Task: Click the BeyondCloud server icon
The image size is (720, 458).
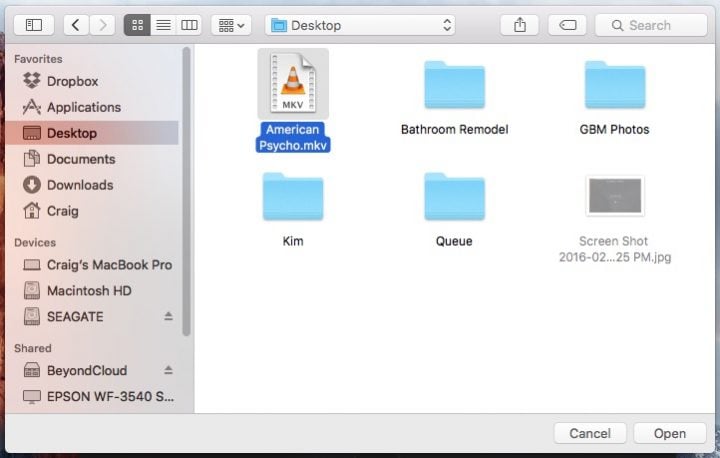Action: pos(32,370)
